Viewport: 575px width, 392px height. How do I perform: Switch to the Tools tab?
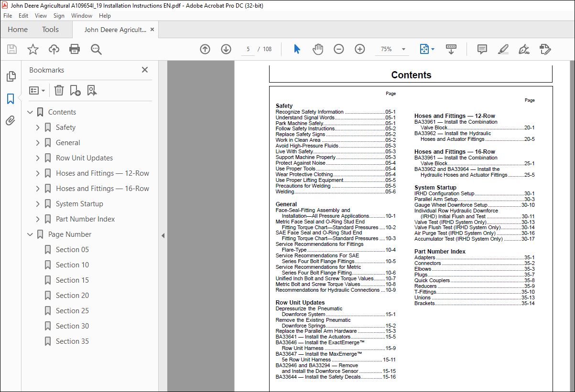50,30
